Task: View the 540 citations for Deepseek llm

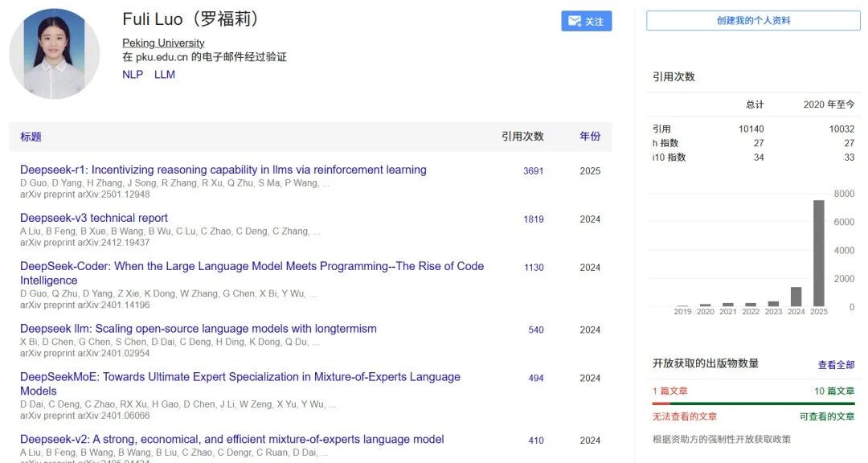Action: tap(536, 330)
